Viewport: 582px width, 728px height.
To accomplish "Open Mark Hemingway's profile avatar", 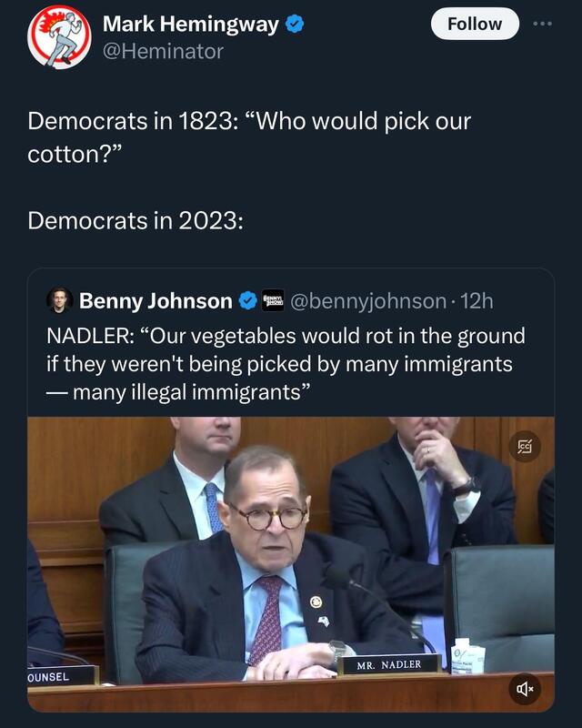I will coord(59,36).
